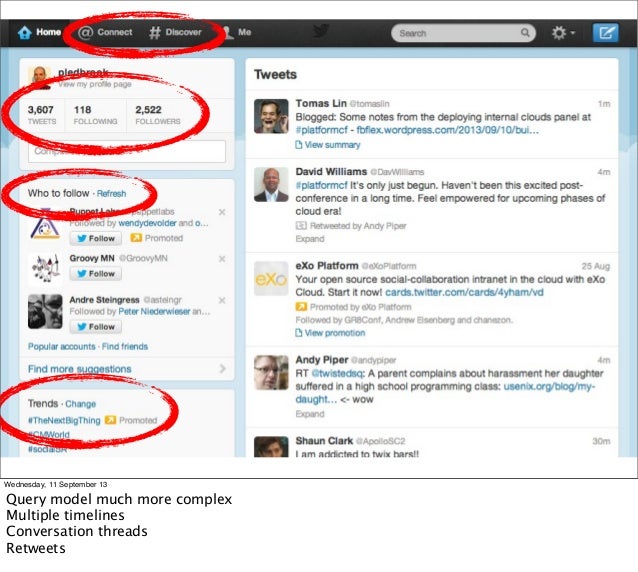Follow the Puppet Labs account
This screenshot has width=638, height=572.
click(96, 238)
